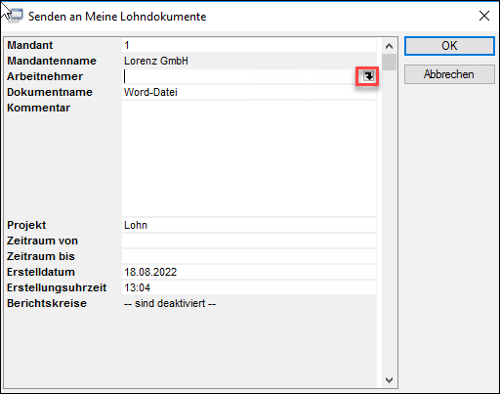Click the Erstellungsuhrzeit field 13:04
This screenshot has height=394, width=500.
249,287
